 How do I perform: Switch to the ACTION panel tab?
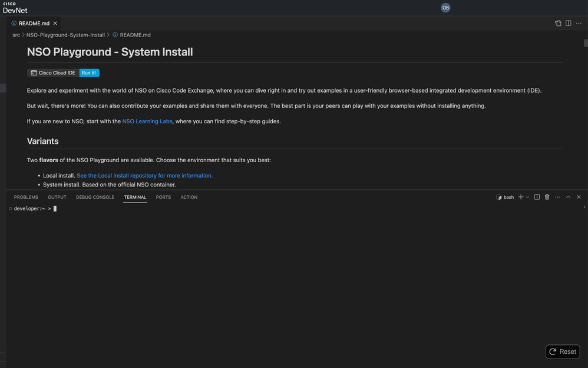pos(189,197)
